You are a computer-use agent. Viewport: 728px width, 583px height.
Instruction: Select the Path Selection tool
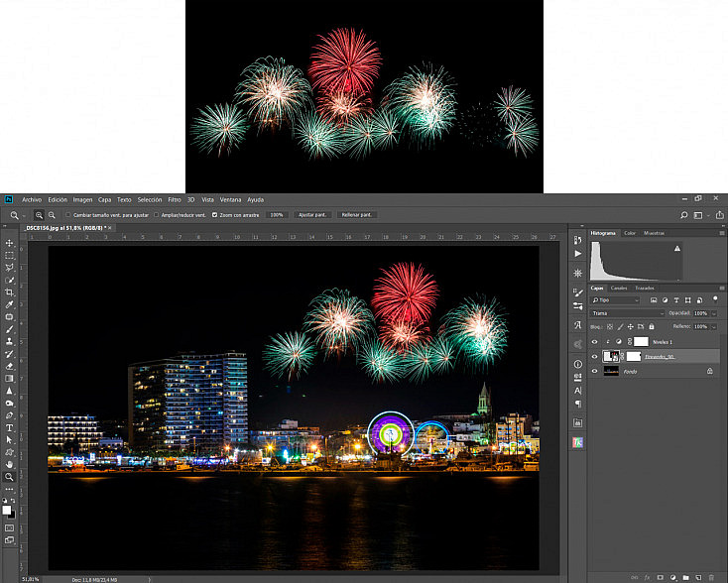9,439
